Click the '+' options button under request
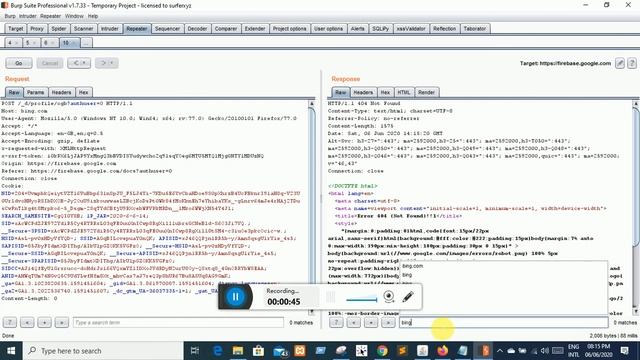 click(x=44, y=322)
